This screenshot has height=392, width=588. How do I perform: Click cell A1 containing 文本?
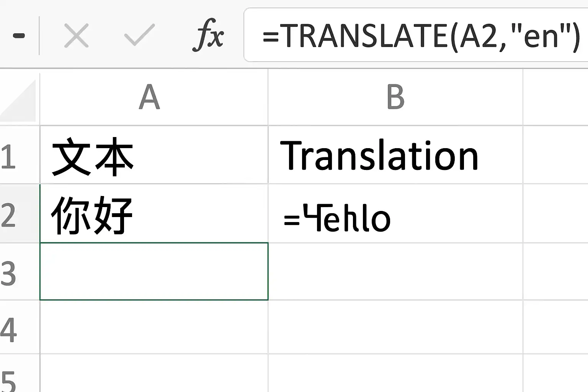pyautogui.click(x=154, y=155)
